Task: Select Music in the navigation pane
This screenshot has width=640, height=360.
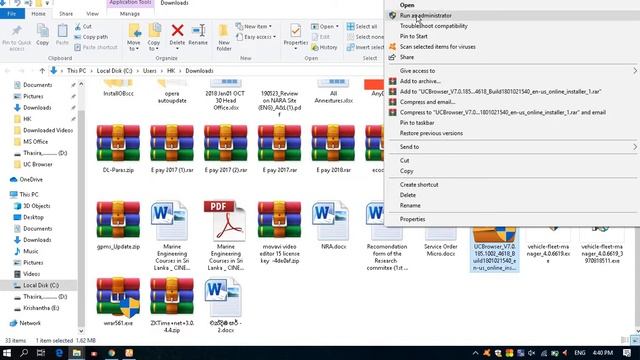Action: pyautogui.click(x=26, y=251)
